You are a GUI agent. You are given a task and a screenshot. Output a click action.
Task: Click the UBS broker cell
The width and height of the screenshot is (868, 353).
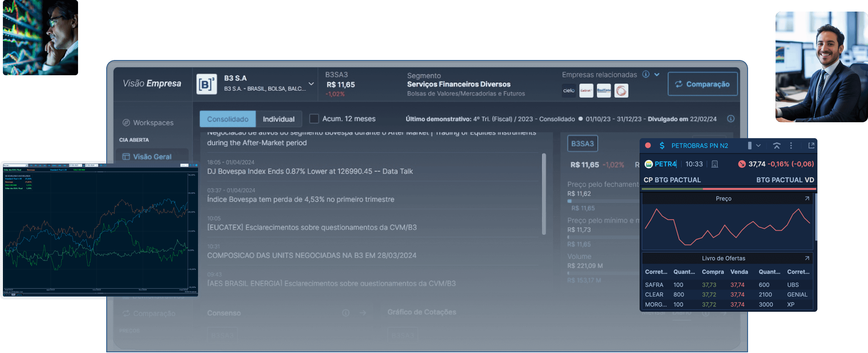(x=793, y=285)
